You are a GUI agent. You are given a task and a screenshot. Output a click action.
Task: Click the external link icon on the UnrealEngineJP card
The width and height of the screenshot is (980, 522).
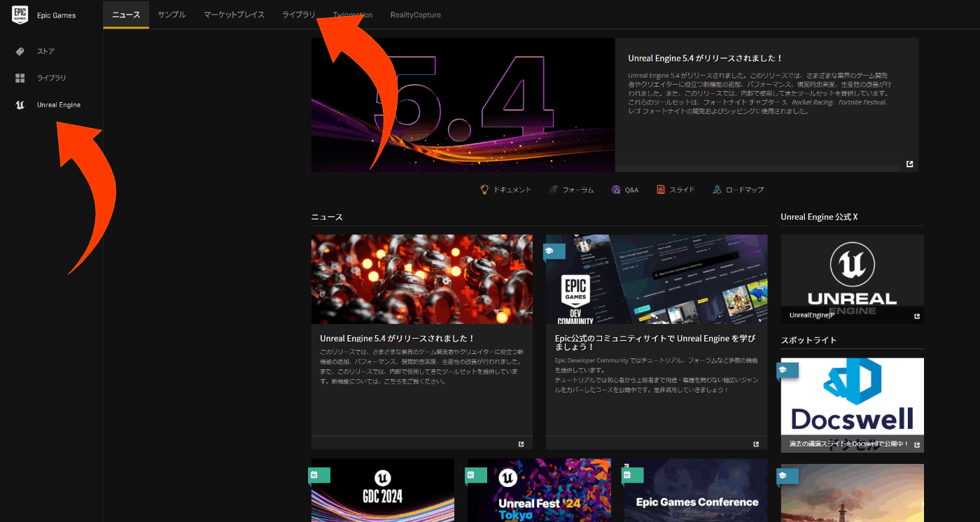click(917, 316)
